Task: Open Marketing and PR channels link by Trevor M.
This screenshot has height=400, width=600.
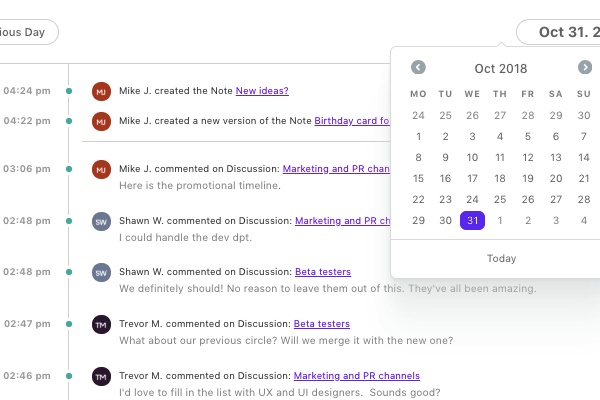Action: click(x=357, y=376)
